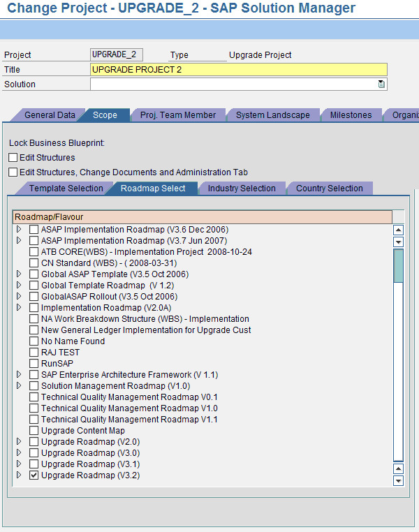419x532 pixels.
Task: Click scroll-to-top arrow in roadmap list
Action: click(399, 230)
